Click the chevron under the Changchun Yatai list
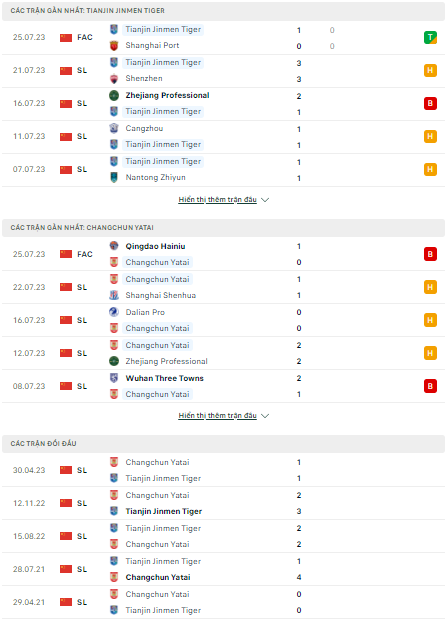The width and height of the screenshot is (446, 622). (x=265, y=416)
